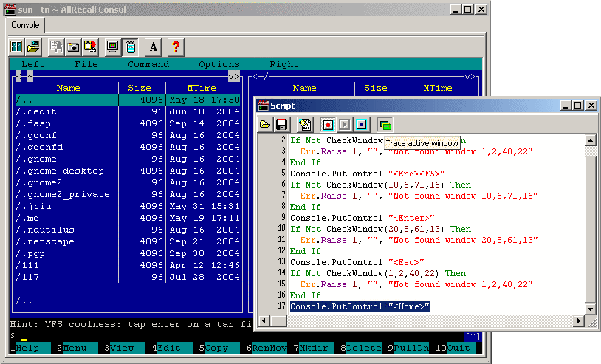Click the 'v>' history arrow on right panel
Screen dimensions: 601x364
pos(470,76)
